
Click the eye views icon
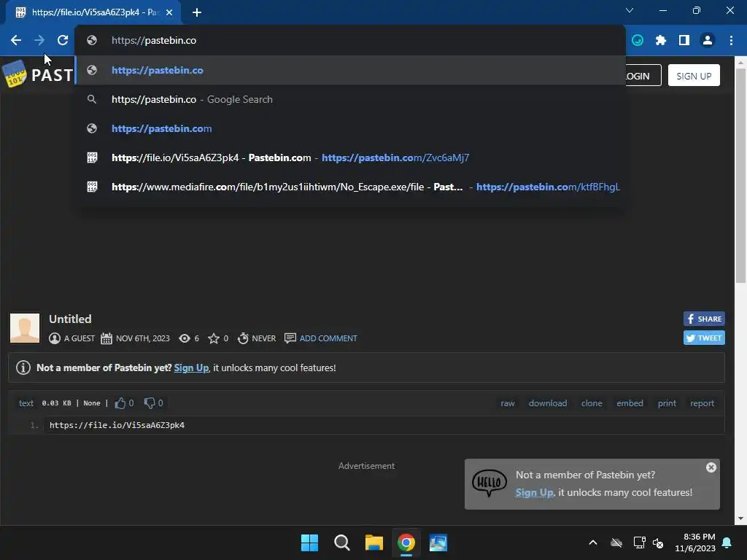coord(185,338)
